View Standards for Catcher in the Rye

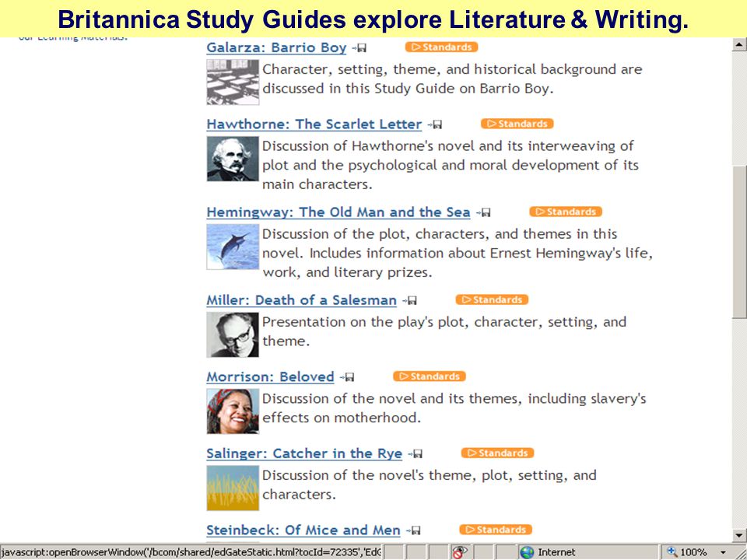pyautogui.click(x=497, y=453)
